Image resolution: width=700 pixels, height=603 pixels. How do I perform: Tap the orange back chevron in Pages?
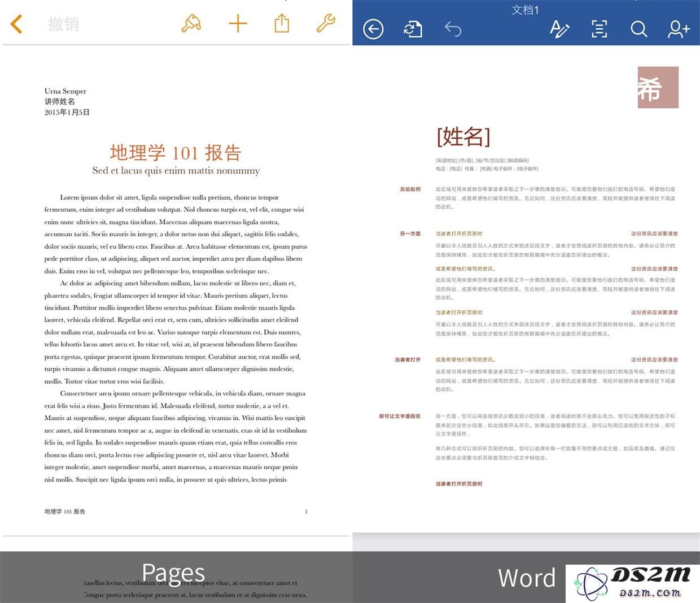click(x=16, y=24)
